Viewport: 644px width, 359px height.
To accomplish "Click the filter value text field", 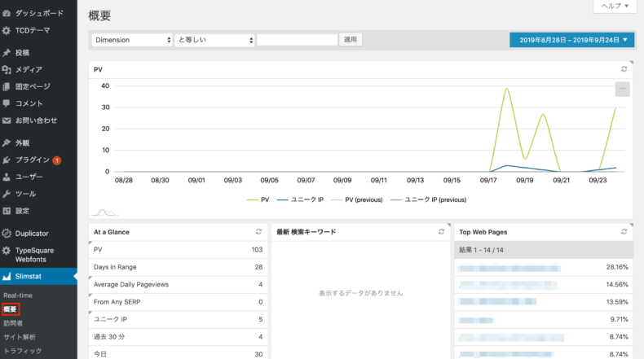I will tap(297, 40).
